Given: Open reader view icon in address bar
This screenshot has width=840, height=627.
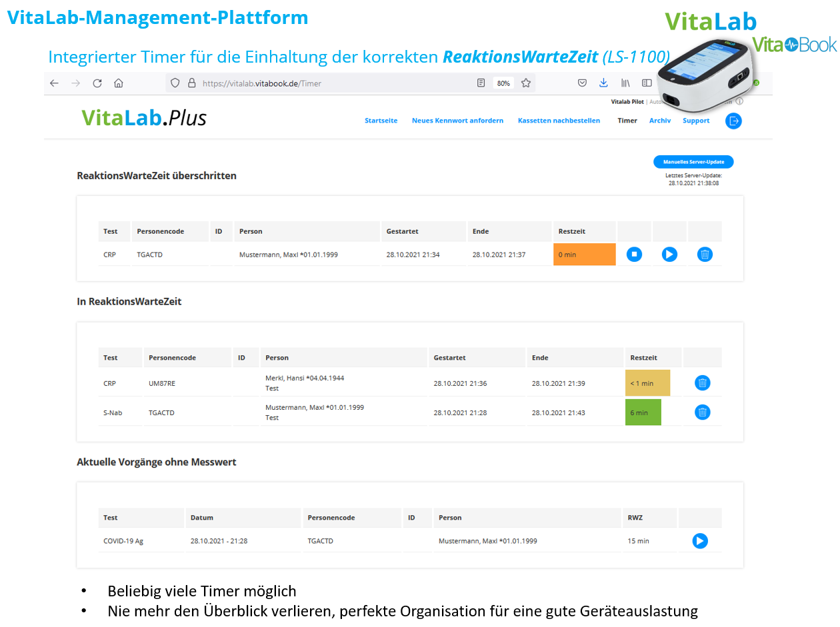Looking at the screenshot, I should (481, 83).
